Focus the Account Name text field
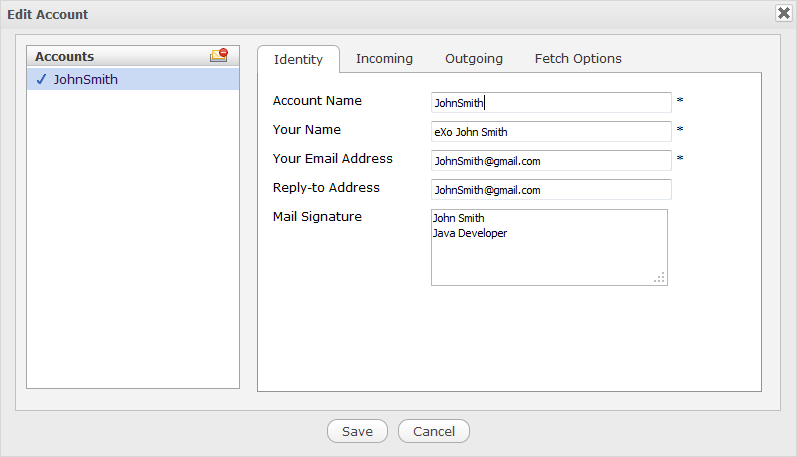Screen dimensions: 797x457 tap(551, 102)
